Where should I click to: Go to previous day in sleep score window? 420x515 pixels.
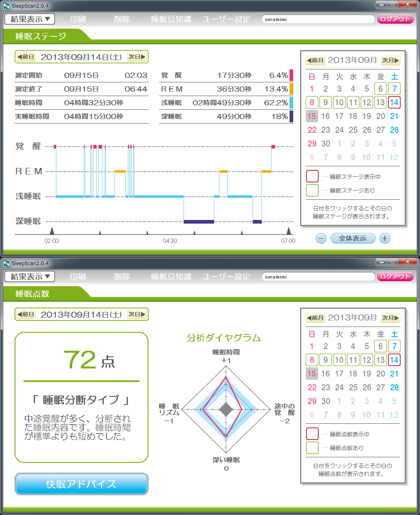26,314
